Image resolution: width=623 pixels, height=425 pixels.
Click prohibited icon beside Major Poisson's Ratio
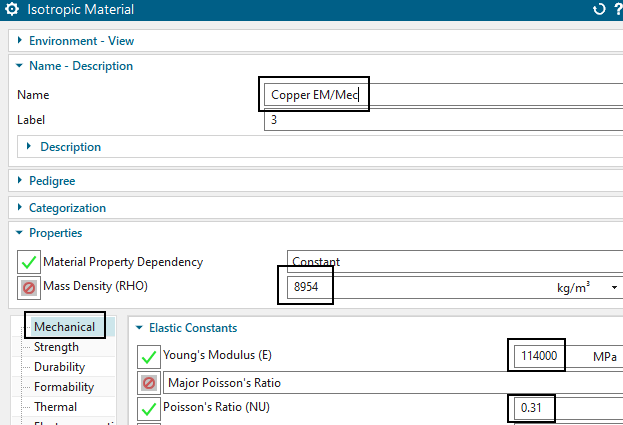[x=149, y=382]
